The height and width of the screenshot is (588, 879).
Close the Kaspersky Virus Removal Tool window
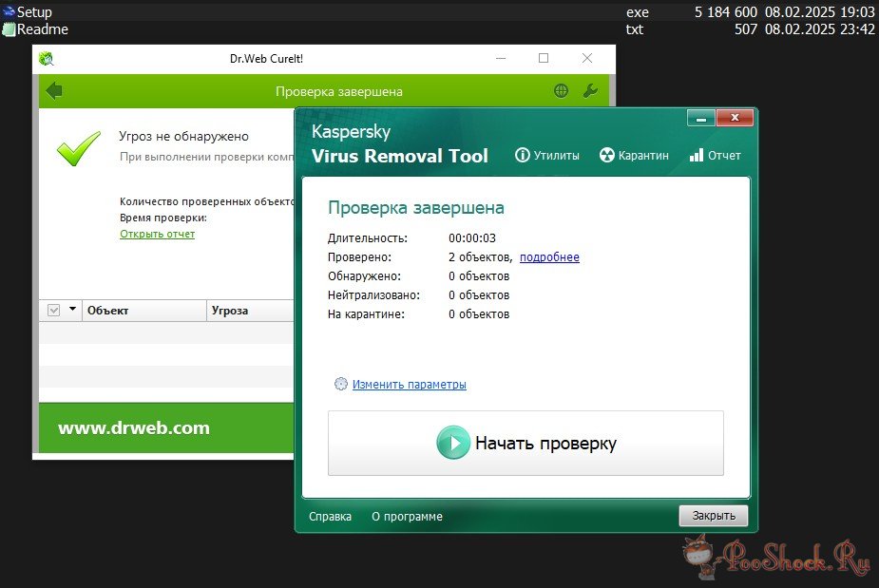pyautogui.click(x=735, y=118)
